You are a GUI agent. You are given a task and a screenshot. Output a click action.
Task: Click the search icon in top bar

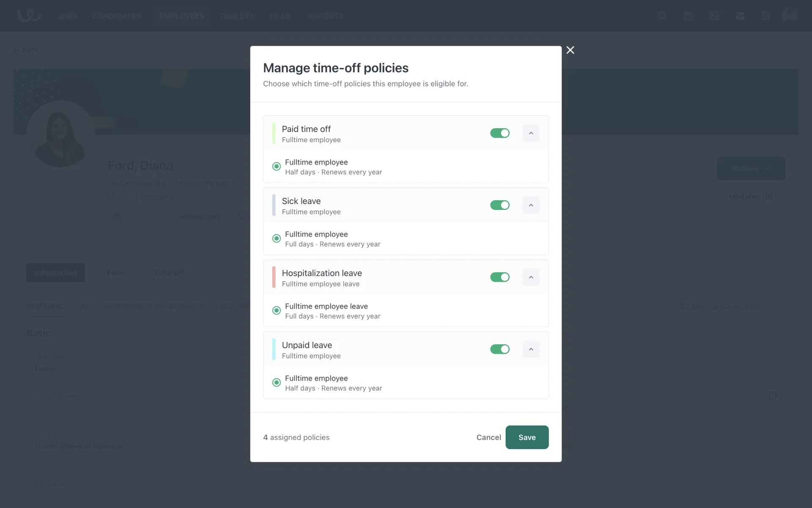pyautogui.click(x=662, y=16)
